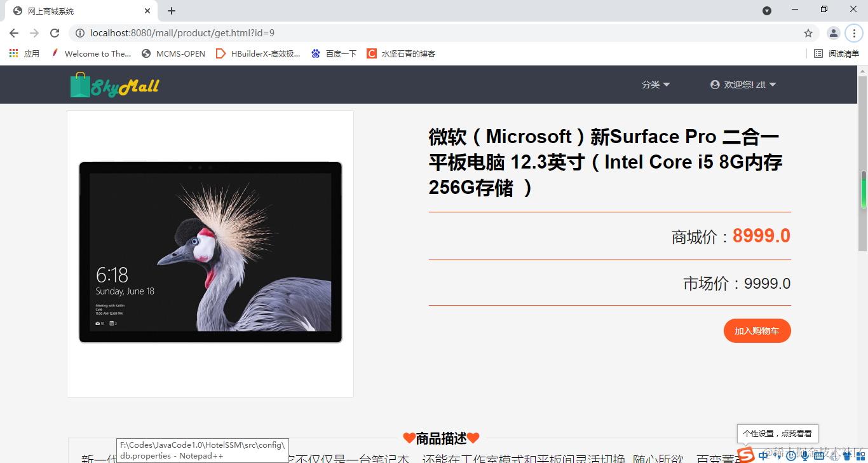Expand the 分类 category dropdown
The height and width of the screenshot is (463, 868).
656,84
